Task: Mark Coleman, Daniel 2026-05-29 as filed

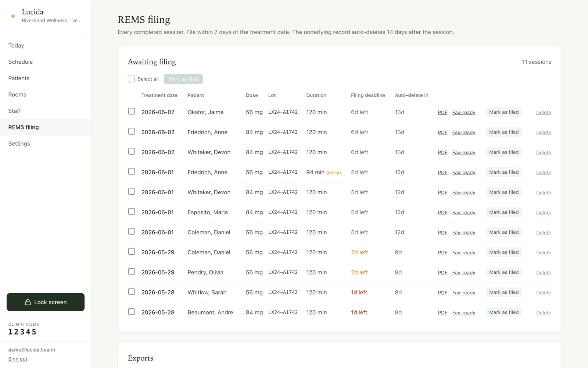Action: point(504,252)
